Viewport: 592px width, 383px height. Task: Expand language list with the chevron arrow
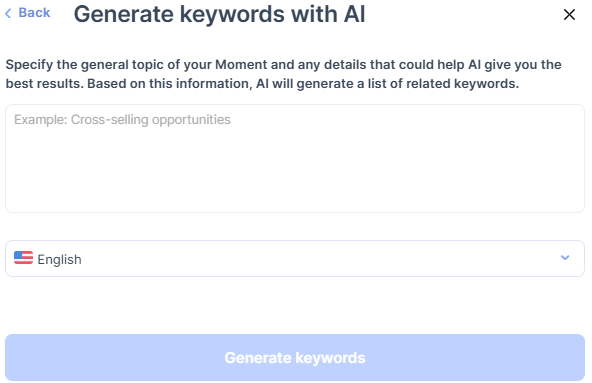(565, 258)
